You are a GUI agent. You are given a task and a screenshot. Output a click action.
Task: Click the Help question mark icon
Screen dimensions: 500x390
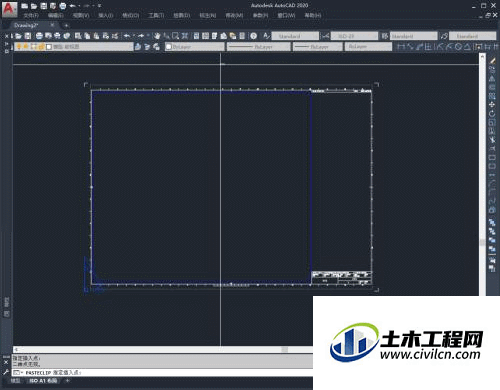point(254,36)
